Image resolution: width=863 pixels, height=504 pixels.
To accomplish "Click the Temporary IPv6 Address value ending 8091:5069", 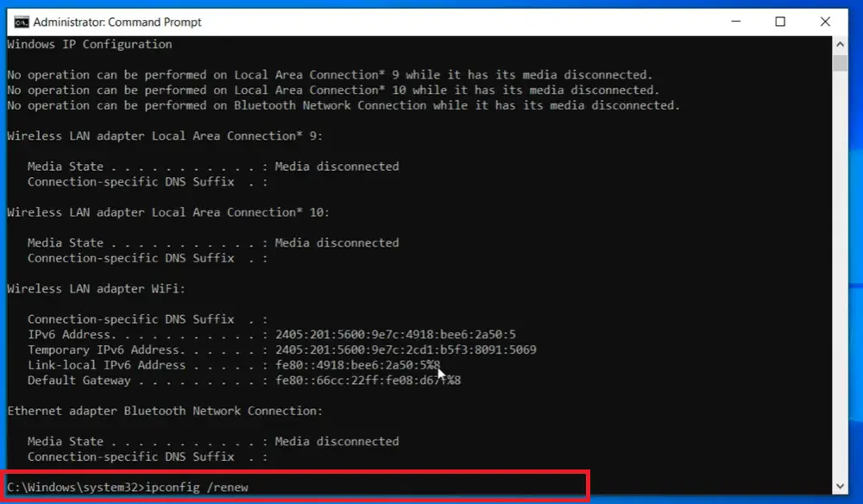I will [406, 350].
